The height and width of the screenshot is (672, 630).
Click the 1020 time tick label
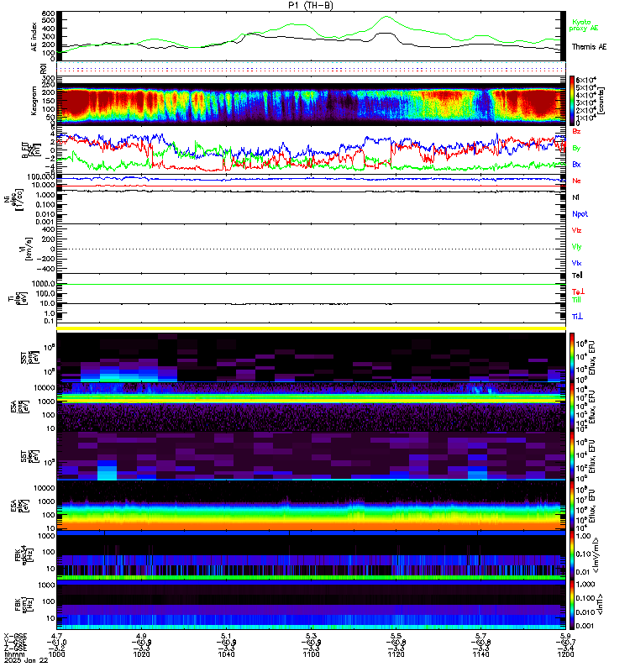141,654
